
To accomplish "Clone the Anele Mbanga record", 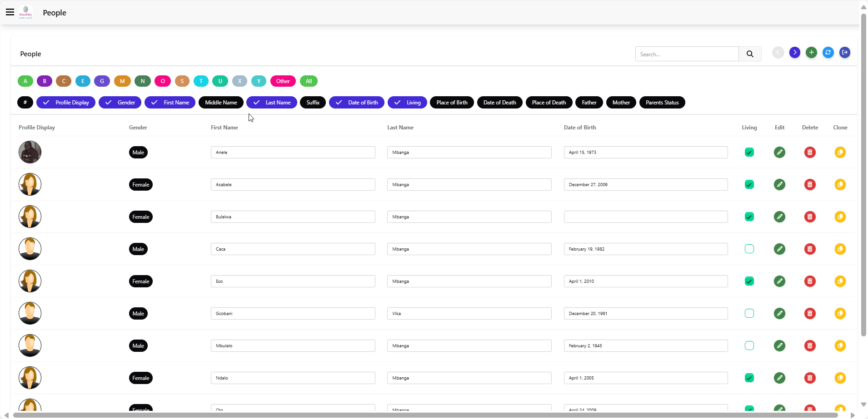I will tap(840, 152).
